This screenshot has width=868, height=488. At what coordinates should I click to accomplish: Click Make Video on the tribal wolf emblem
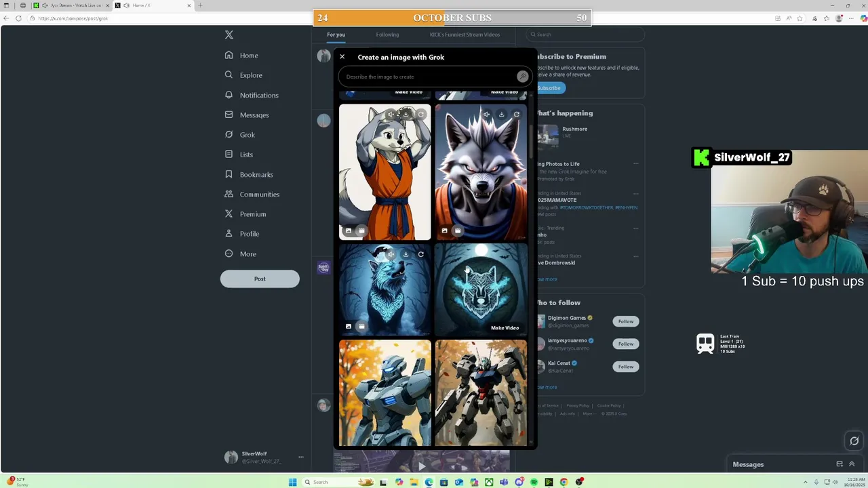coord(505,328)
